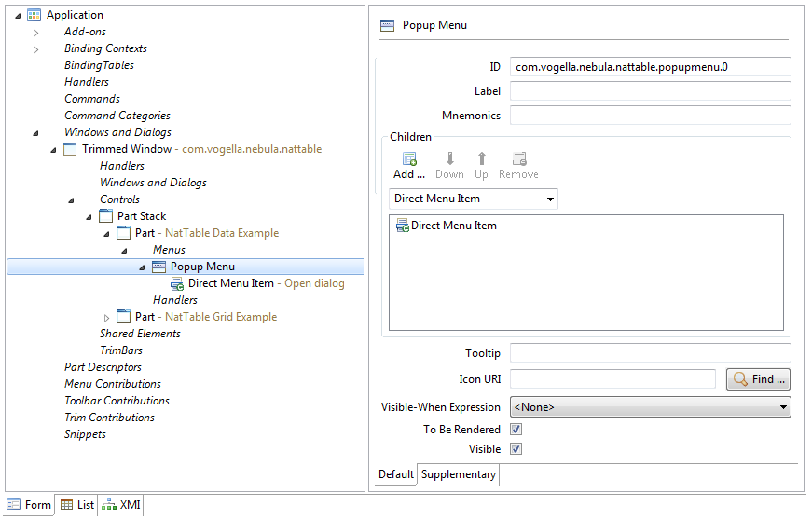Open the Visible-When Expression dropdown
Image resolution: width=812 pixels, height=521 pixels.
[x=651, y=407]
